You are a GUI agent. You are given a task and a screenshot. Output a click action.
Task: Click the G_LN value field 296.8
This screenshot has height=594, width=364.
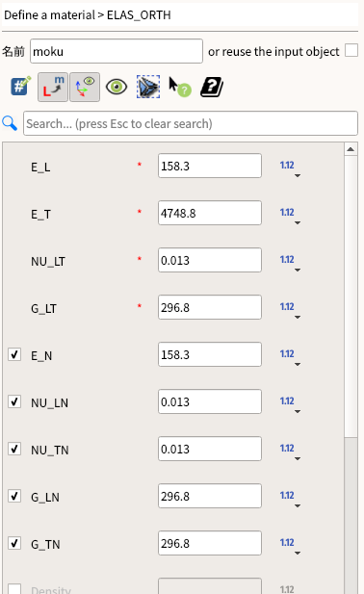[210, 496]
